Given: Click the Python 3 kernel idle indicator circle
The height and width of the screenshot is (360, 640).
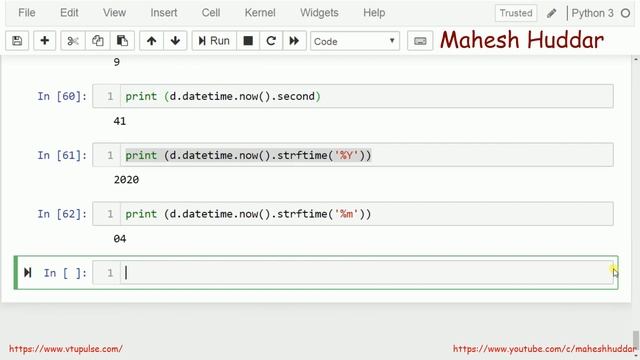Looking at the screenshot, I should (625, 13).
